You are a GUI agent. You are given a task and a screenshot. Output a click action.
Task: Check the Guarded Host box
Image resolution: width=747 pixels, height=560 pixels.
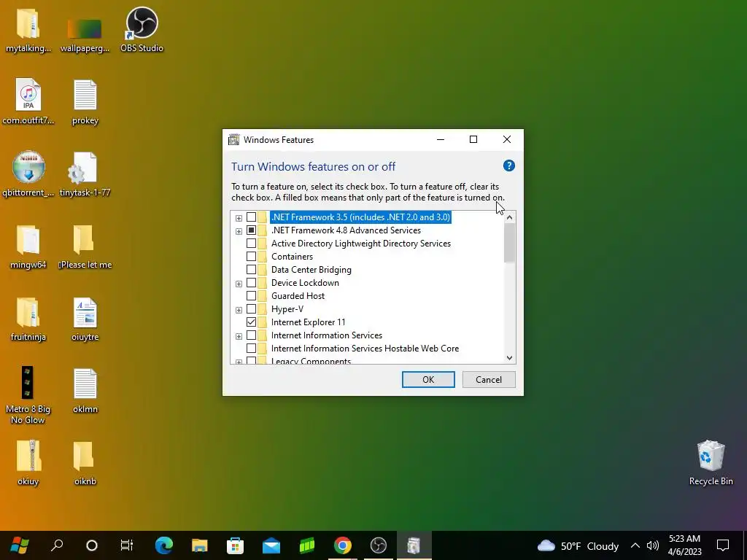tap(251, 296)
